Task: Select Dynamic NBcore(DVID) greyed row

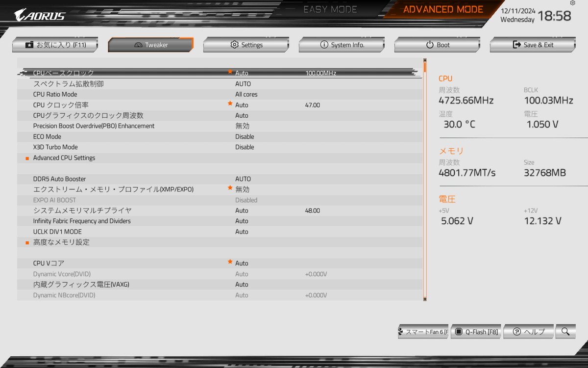Action: coord(220,295)
